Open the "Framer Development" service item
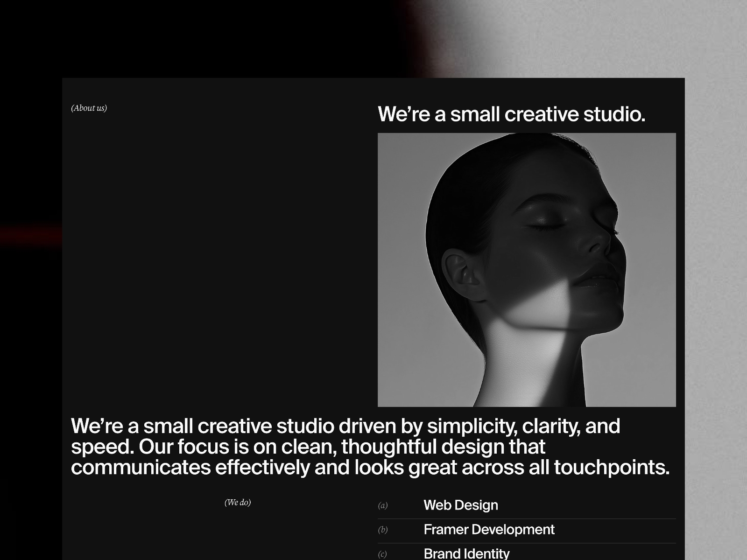The width and height of the screenshot is (747, 560). tap(489, 530)
